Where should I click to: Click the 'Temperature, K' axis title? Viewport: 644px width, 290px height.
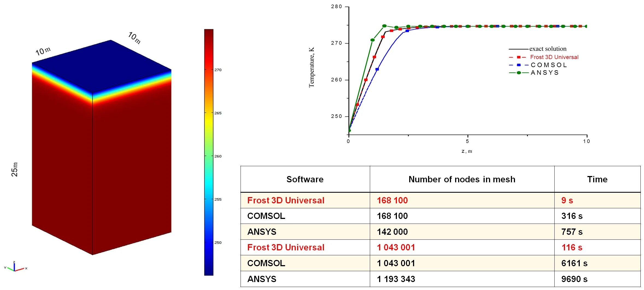(x=311, y=68)
